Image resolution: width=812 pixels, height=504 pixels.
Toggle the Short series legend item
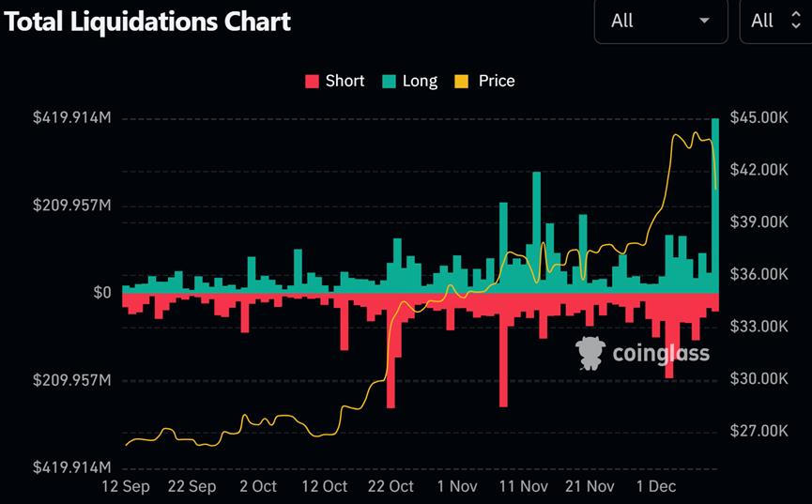(x=334, y=81)
